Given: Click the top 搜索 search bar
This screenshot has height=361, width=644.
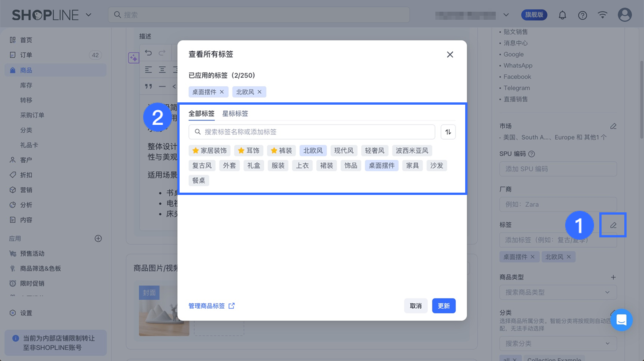Looking at the screenshot, I should pos(259,15).
